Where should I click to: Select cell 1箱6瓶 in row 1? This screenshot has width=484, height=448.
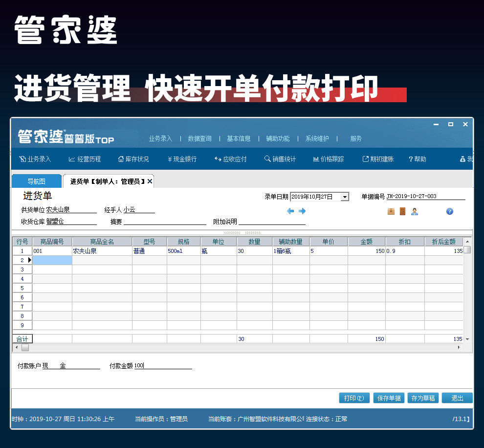(x=291, y=251)
